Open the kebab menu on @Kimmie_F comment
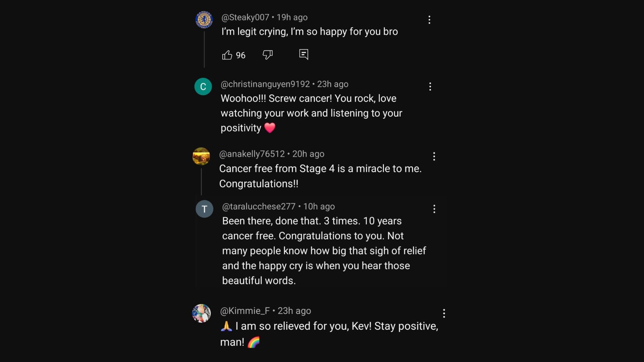Screen dimensions: 644x362 [444, 313]
